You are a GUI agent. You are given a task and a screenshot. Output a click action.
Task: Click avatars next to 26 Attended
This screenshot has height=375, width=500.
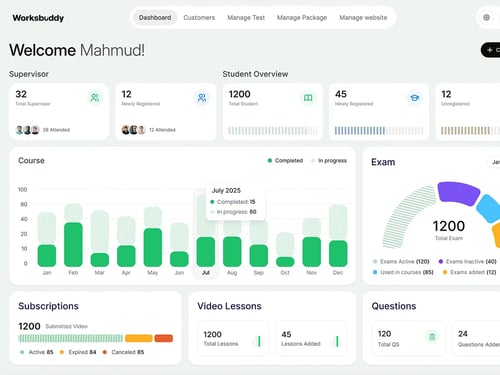point(28,130)
